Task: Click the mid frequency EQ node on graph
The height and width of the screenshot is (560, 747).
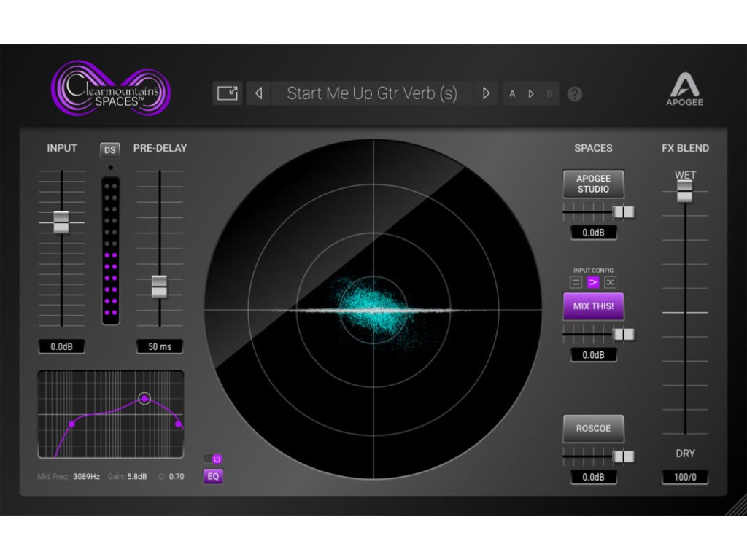Action: 144,398
